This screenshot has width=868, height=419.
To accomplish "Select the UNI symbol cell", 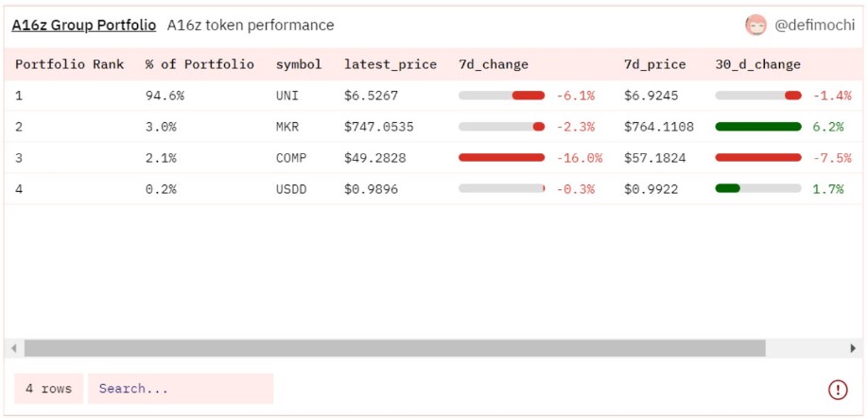I will 287,96.
